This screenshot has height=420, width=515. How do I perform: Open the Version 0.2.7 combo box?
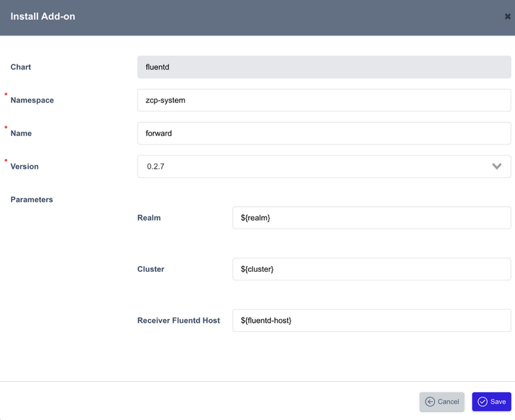(324, 166)
